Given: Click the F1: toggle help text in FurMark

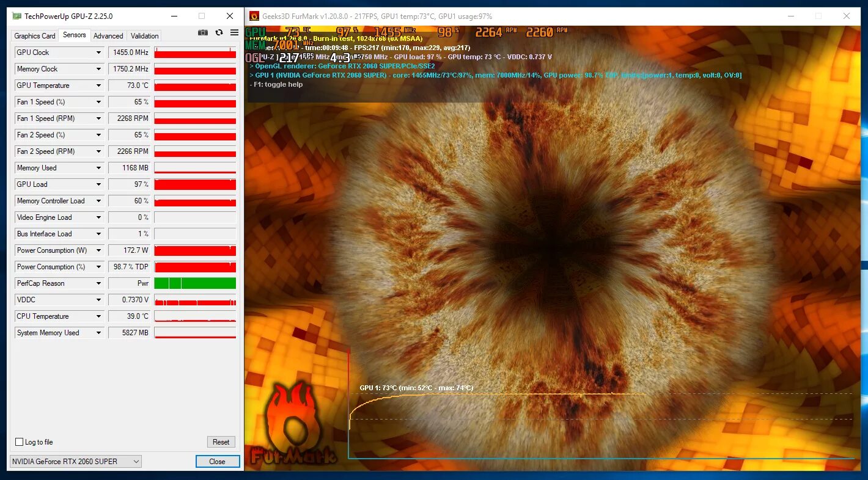Looking at the screenshot, I should [x=276, y=84].
